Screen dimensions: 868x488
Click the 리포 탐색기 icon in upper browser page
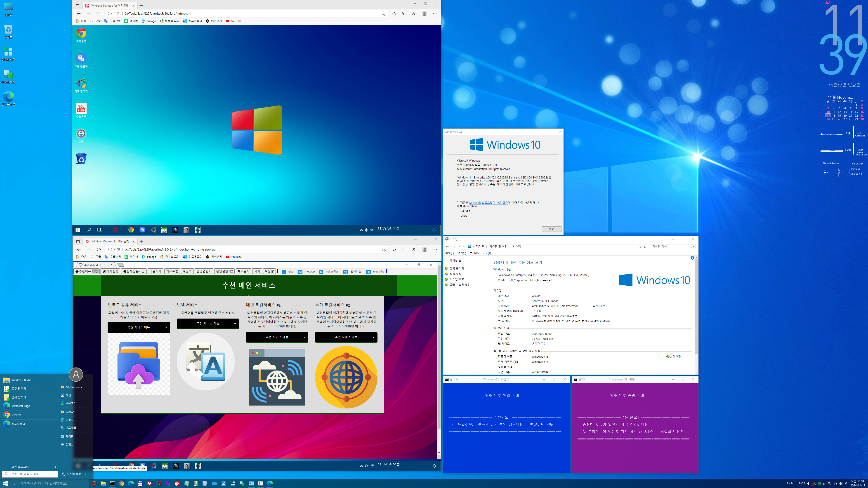coord(81,85)
